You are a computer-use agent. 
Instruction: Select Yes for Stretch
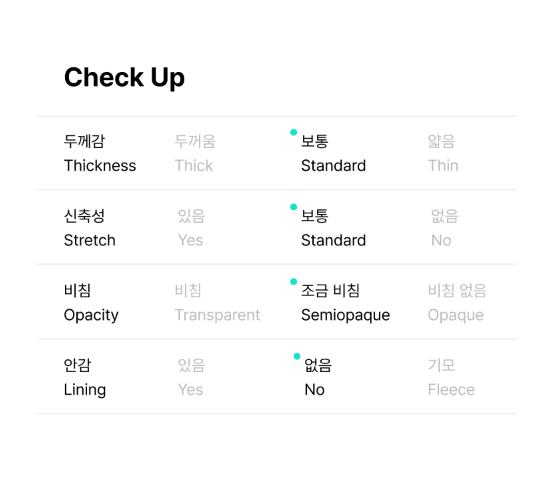tap(191, 228)
